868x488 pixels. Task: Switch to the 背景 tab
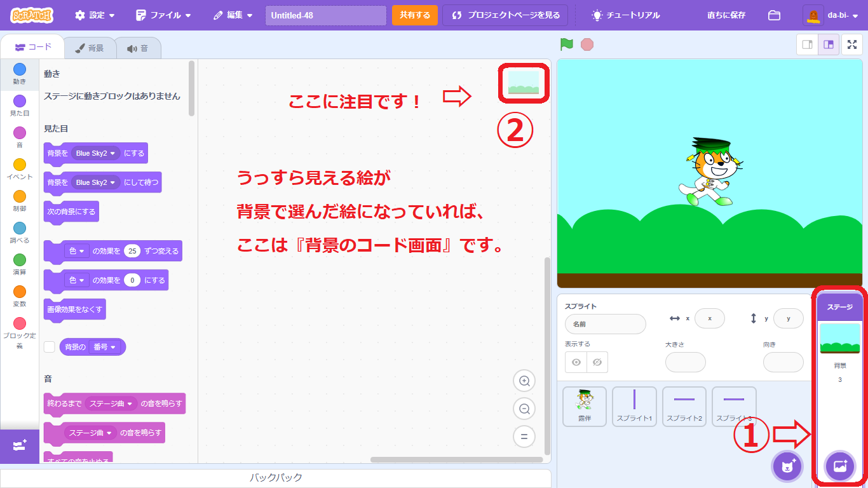(x=90, y=48)
